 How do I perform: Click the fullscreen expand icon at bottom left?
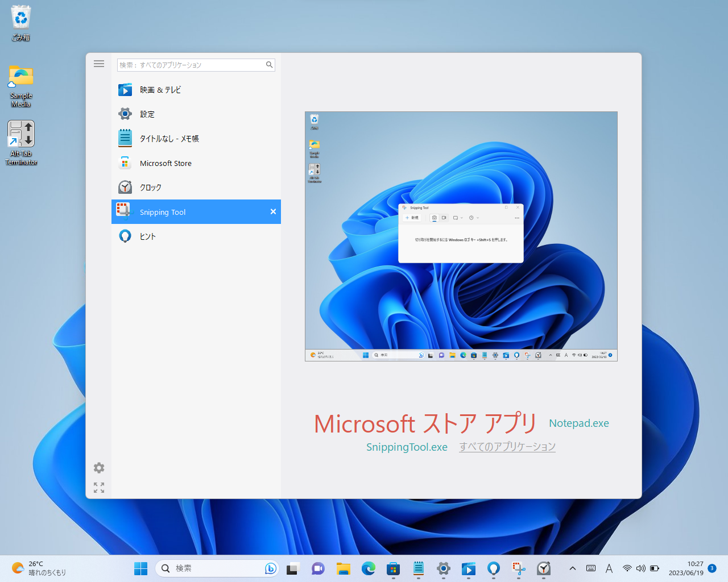point(98,488)
